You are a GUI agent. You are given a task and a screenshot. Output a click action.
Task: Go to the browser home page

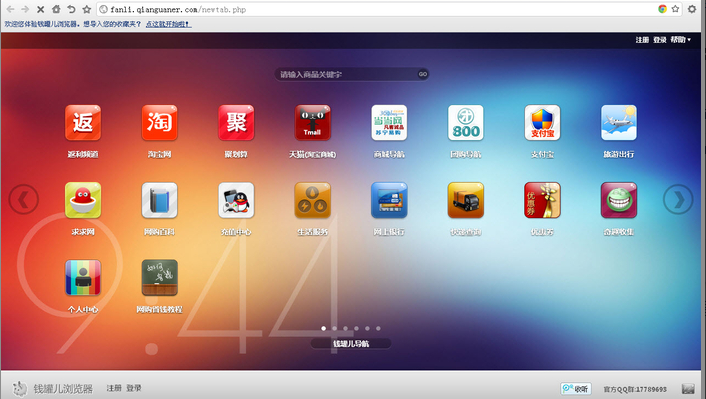(x=56, y=9)
